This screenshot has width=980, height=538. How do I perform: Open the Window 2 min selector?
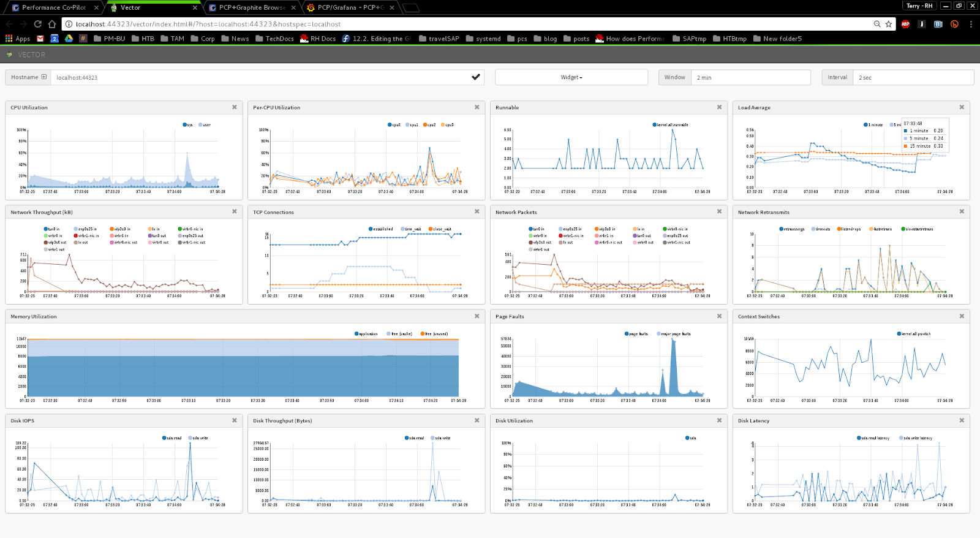point(751,77)
